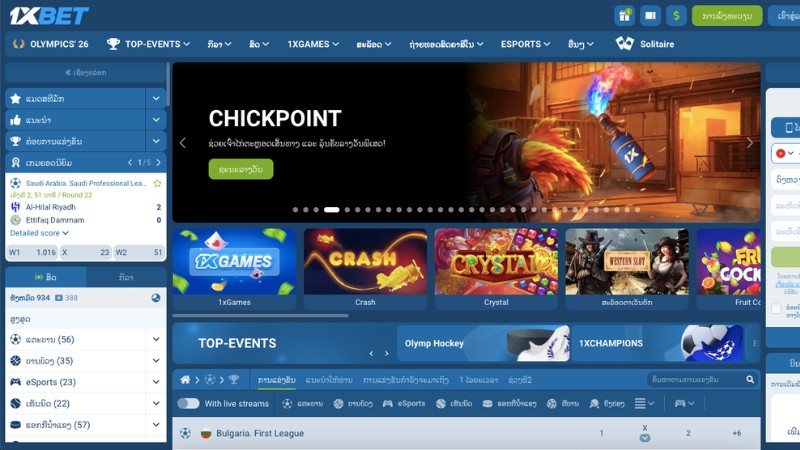Click the green button on Chickpoint banner
Viewport: 800px width, 450px height.
241,169
